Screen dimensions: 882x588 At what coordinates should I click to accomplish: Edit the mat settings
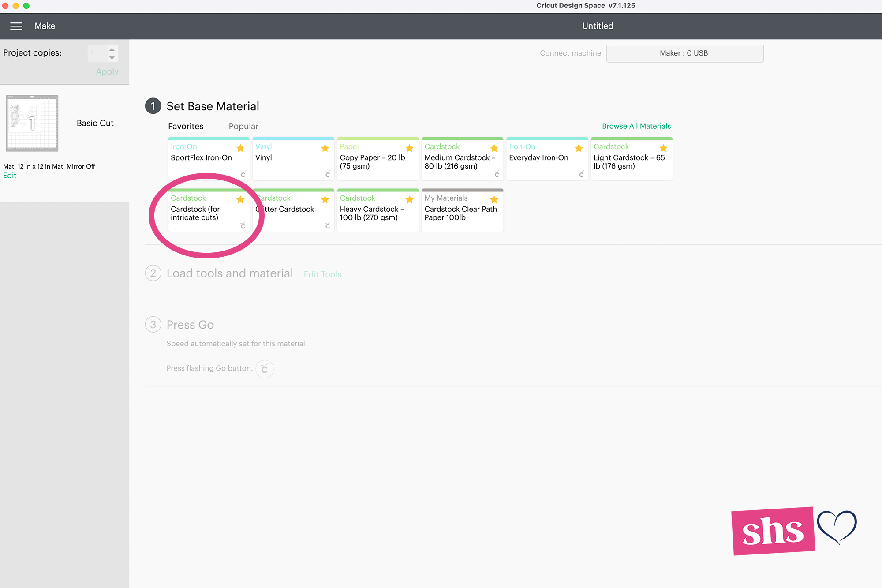pyautogui.click(x=10, y=176)
